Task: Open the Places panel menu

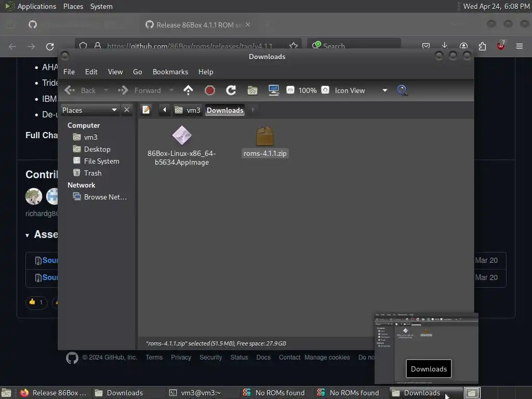Action: tap(73, 6)
